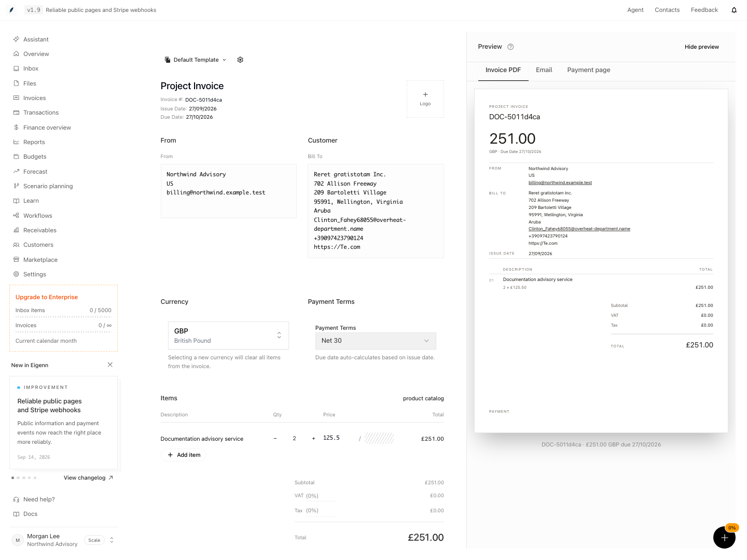Image resolution: width=747 pixels, height=560 pixels.
Task: Switch to the Email preview tab
Action: [x=544, y=70]
